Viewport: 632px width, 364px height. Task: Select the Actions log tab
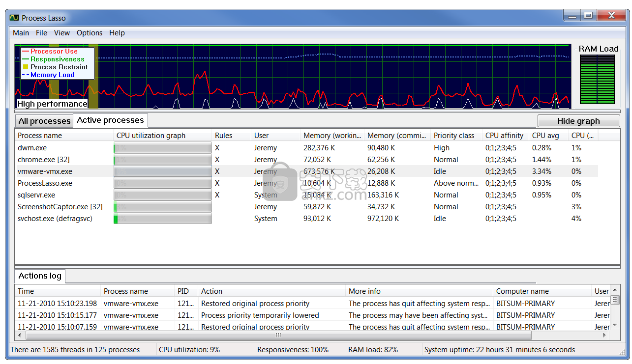[40, 276]
